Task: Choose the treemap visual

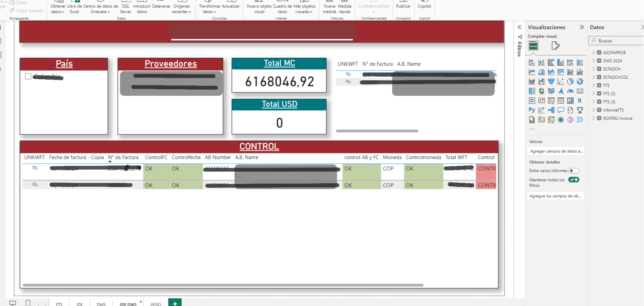Action: click(x=532, y=91)
